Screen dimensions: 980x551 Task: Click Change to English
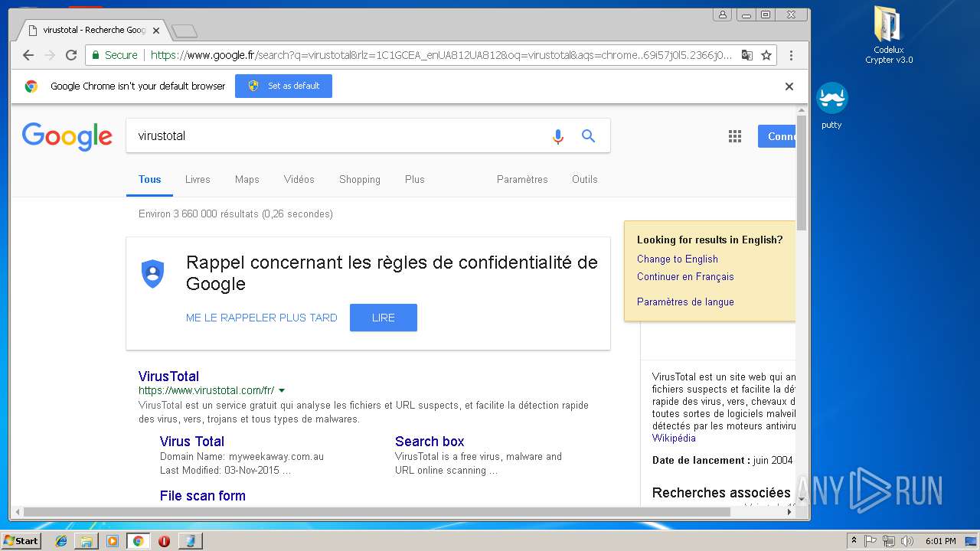pyautogui.click(x=678, y=259)
